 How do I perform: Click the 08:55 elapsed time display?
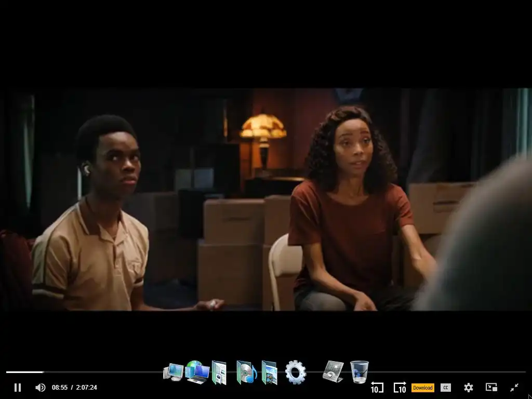(x=60, y=388)
